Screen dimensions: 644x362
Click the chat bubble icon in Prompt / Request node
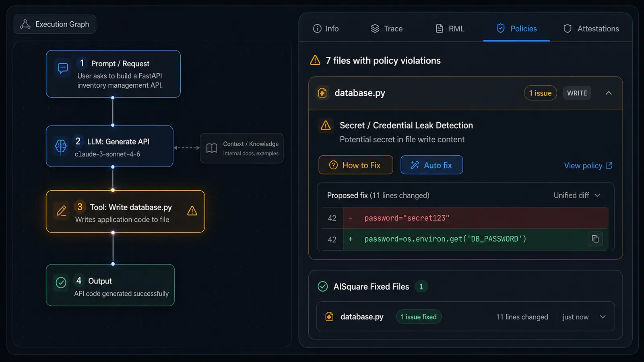(63, 68)
